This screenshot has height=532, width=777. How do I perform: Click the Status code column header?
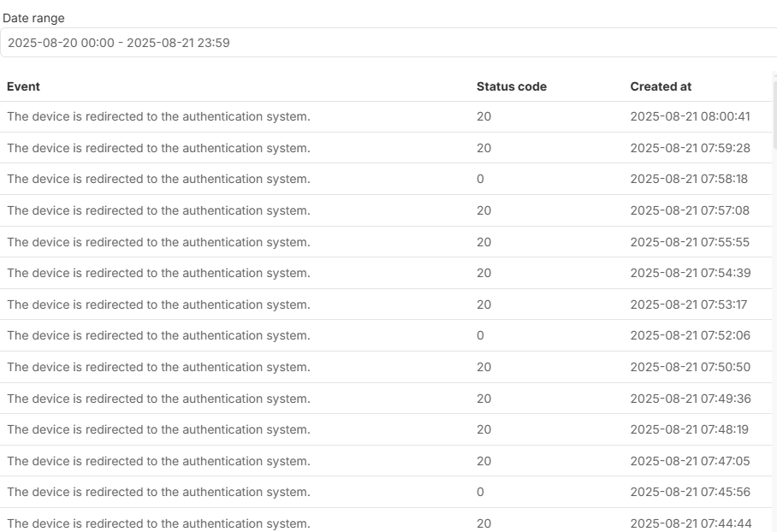click(511, 86)
